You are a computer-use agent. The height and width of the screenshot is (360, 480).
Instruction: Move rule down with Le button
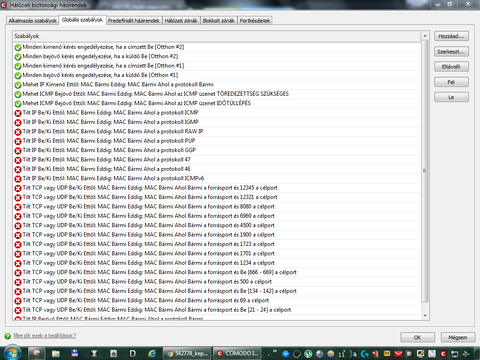click(x=451, y=97)
